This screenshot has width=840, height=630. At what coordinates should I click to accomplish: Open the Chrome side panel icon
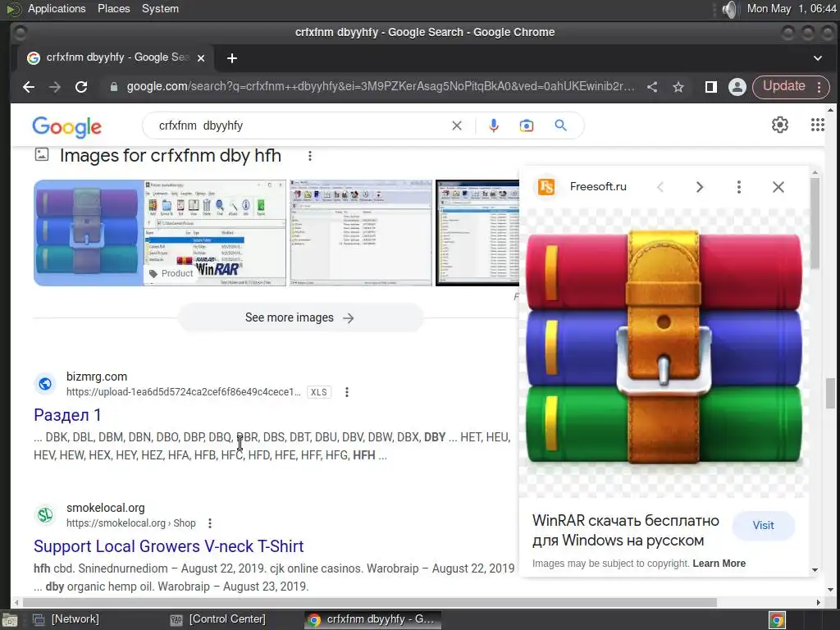click(711, 87)
